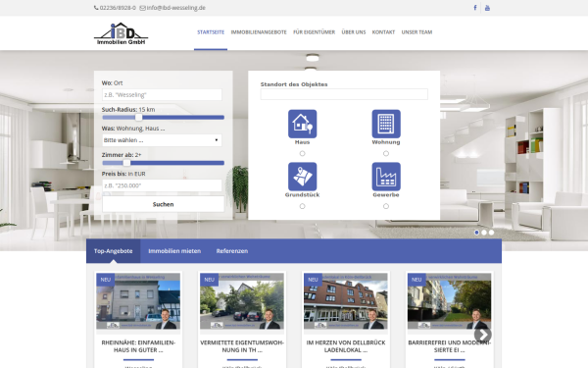The image size is (588, 368).
Task: Open the Über uns menu item
Action: (354, 32)
